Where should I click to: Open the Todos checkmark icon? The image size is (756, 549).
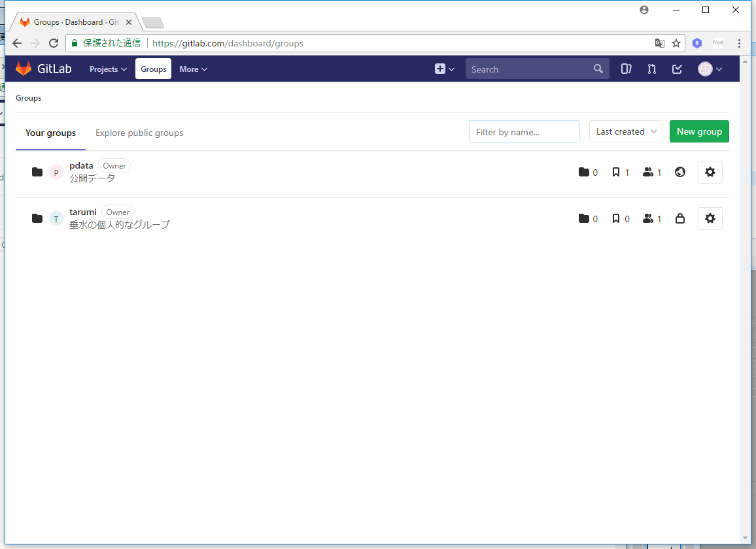click(678, 69)
